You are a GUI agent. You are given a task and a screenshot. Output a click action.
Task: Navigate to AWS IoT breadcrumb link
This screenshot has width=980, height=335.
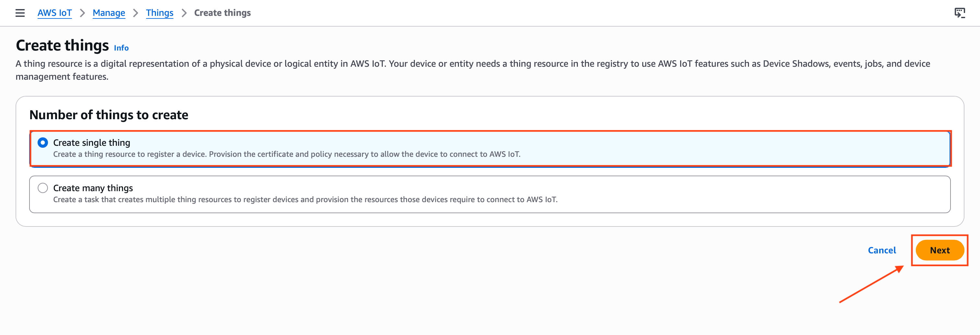point(54,13)
